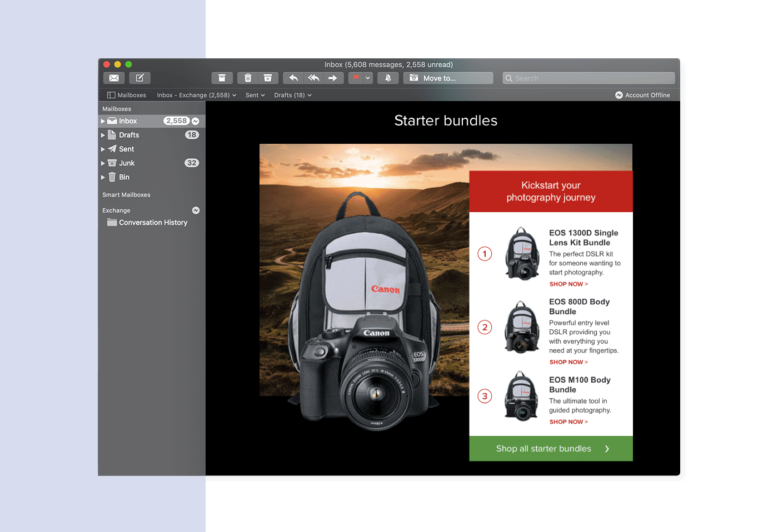Viewport: 778px width, 532px height.
Task: Select the Sent mailbox
Action: click(152, 149)
